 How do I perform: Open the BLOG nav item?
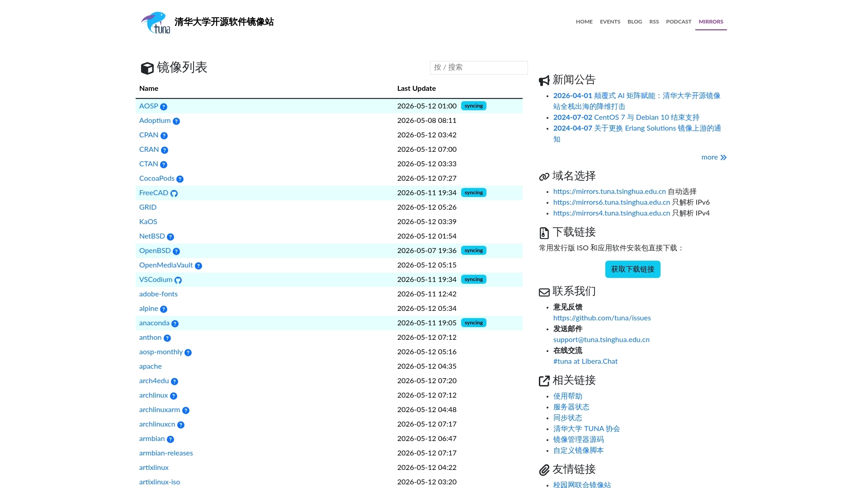point(635,22)
